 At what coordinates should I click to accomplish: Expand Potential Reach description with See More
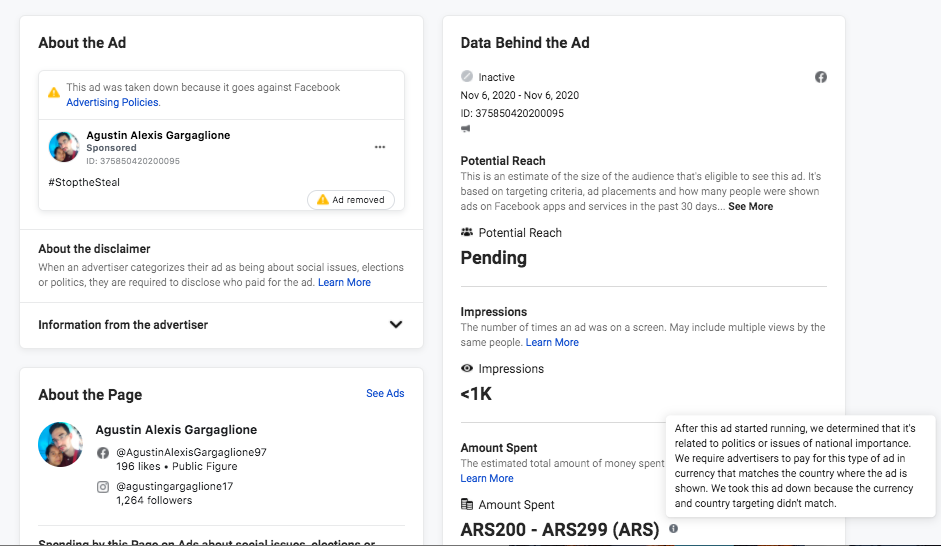click(750, 206)
